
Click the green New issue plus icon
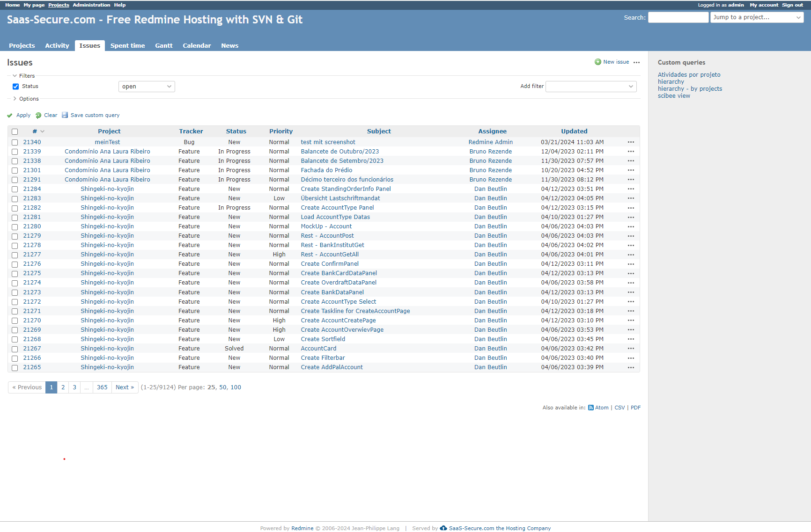598,62
